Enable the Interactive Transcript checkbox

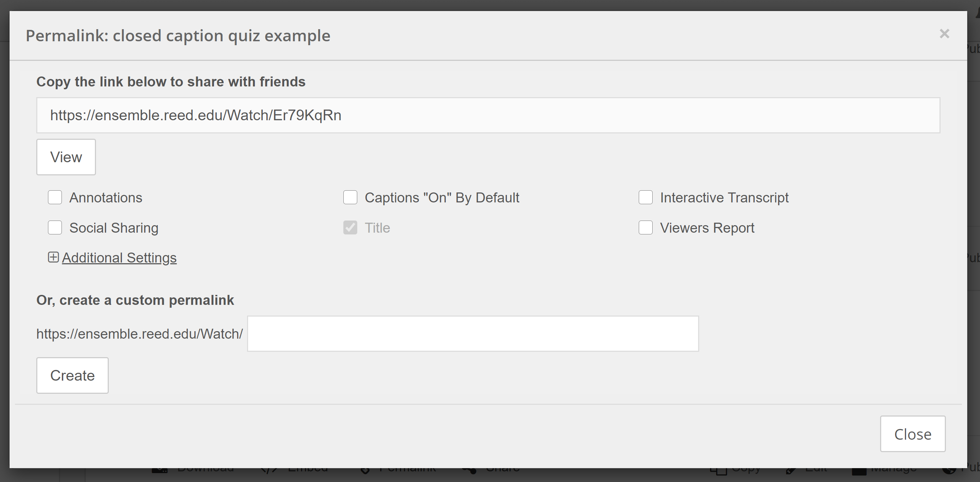[646, 197]
